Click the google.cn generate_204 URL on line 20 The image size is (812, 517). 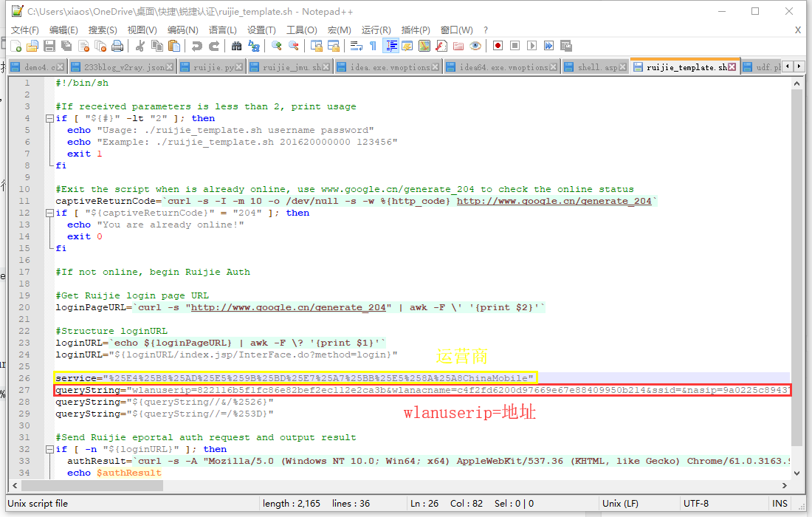pos(289,307)
